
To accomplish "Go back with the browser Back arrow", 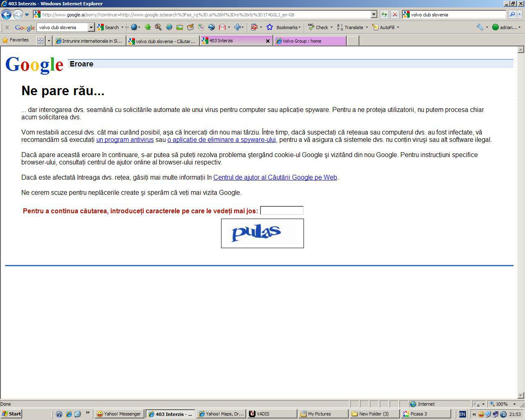I will click(6, 15).
